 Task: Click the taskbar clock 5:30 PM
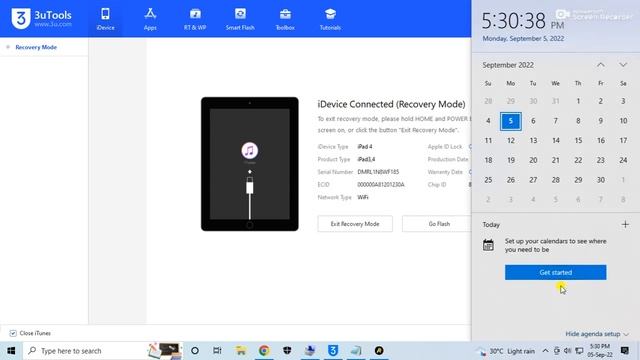[x=600, y=351]
